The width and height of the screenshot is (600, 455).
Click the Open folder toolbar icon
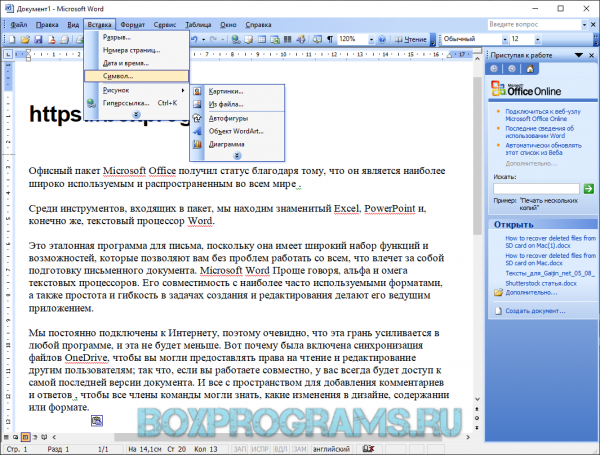[25, 39]
